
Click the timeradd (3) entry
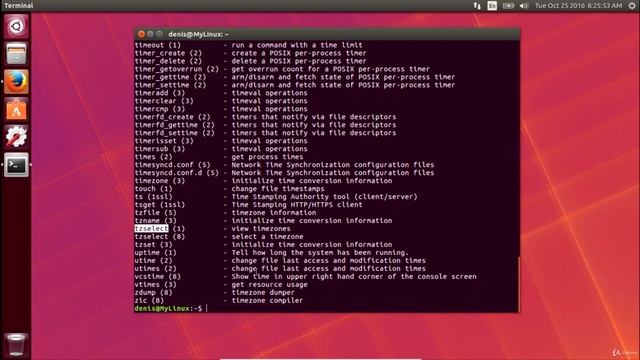(160, 93)
